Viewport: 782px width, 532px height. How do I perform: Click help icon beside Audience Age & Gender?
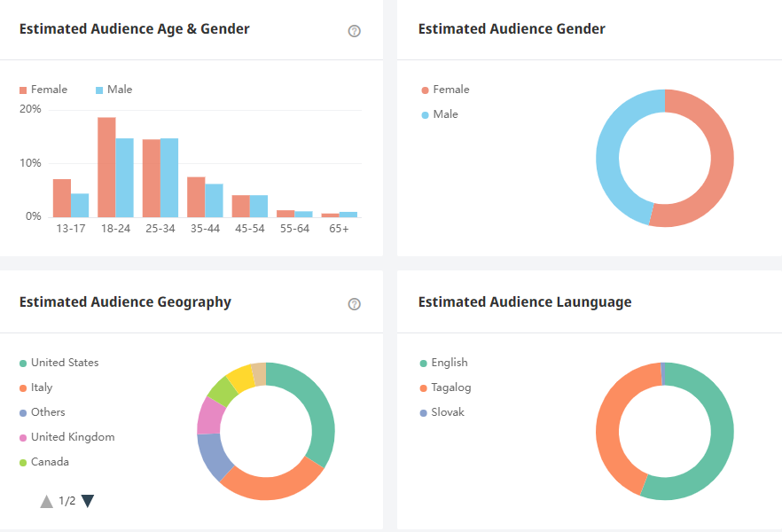click(x=355, y=31)
